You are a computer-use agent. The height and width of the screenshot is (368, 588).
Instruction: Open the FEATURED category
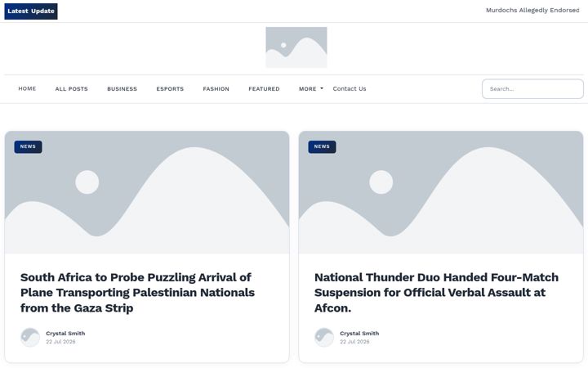264,89
